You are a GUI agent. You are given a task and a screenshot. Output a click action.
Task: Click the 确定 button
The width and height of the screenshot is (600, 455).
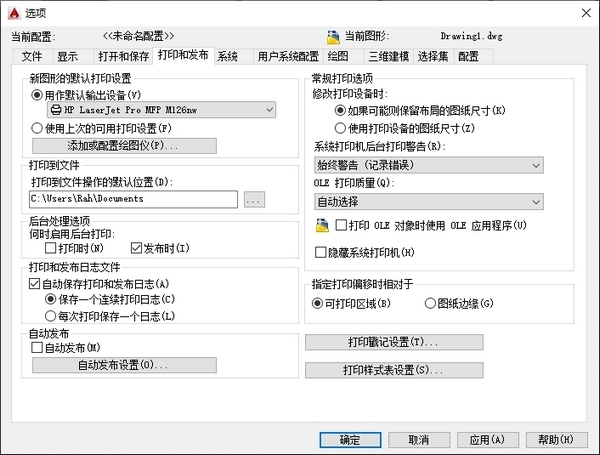350,440
